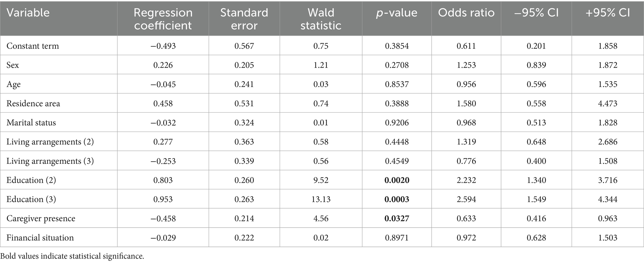This screenshot has height=263, width=644.
Task: Select the Wald statistic header cell
Action: 321,19
